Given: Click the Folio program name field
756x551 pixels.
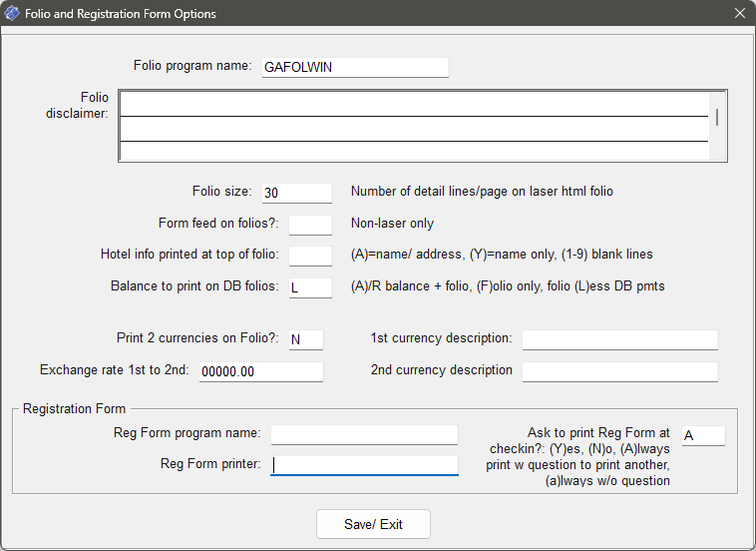Looking at the screenshot, I should click(354, 67).
